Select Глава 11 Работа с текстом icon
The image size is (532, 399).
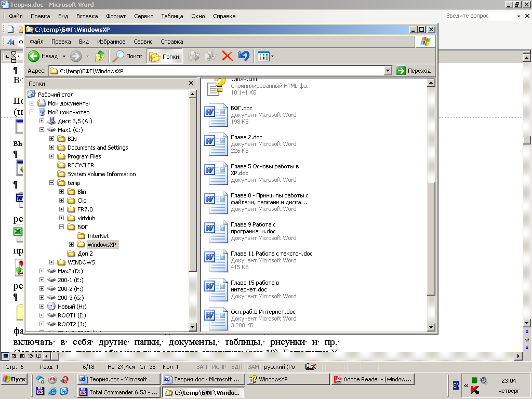pyautogui.click(x=216, y=261)
